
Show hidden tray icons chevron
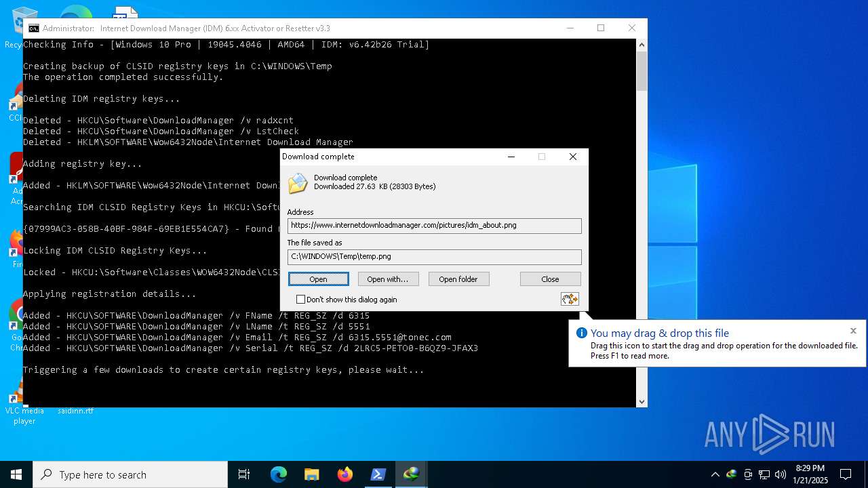coord(715,474)
